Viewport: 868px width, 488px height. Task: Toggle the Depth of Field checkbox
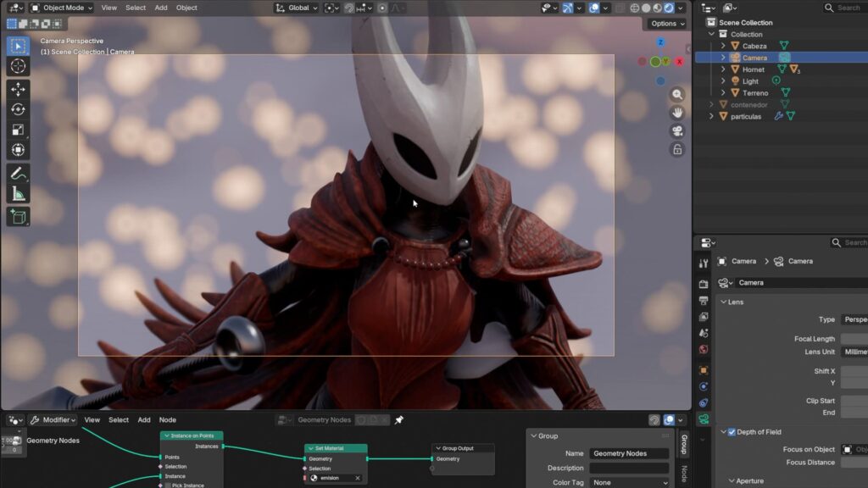[732, 432]
